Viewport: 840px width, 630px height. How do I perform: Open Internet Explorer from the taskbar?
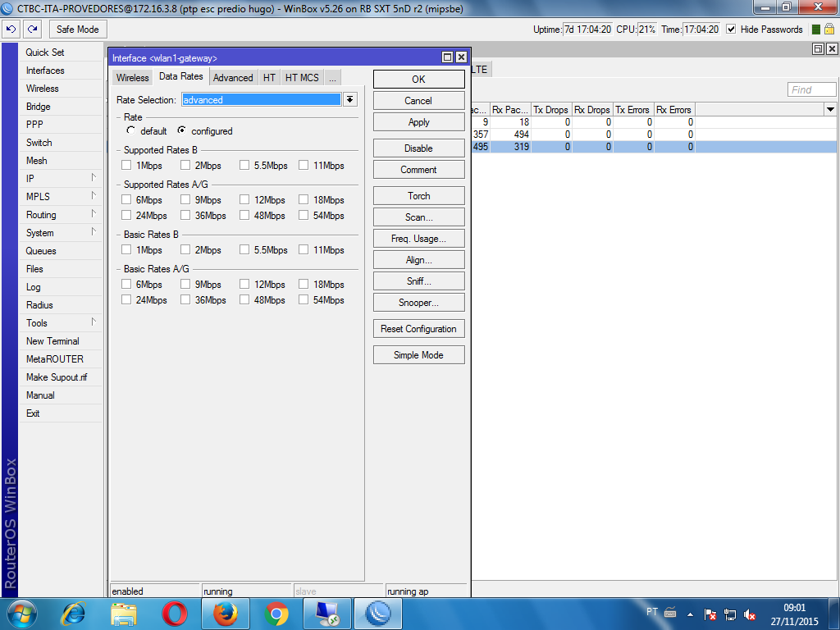tap(74, 614)
